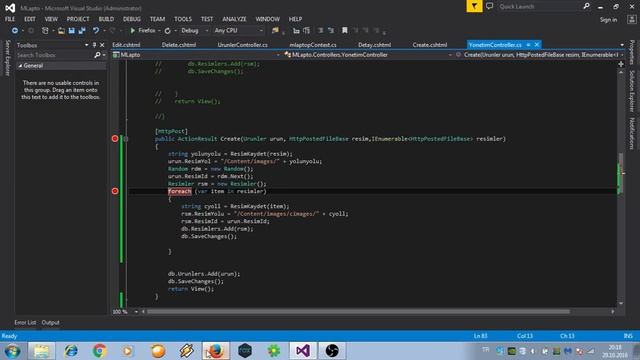640x360 pixels.
Task: Switch to the mlaptopContext.cs tab
Action: point(313,45)
